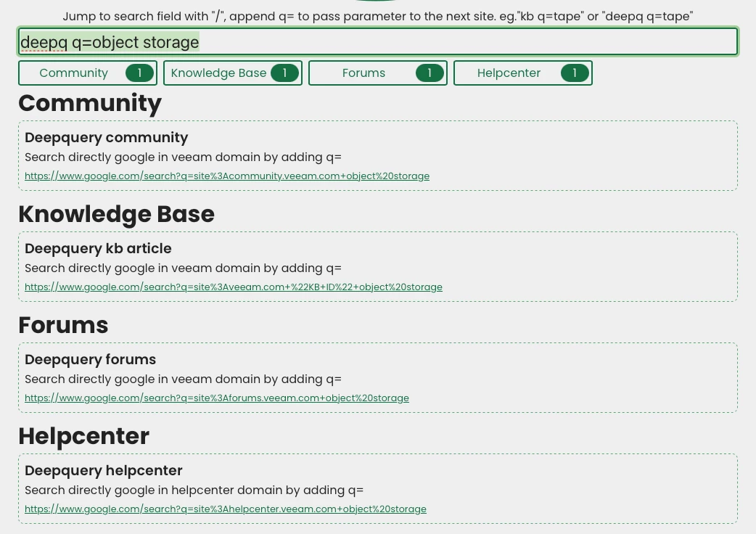The width and height of the screenshot is (756, 534).
Task: Click the 'Deepquery community' result title
Action: (x=107, y=137)
